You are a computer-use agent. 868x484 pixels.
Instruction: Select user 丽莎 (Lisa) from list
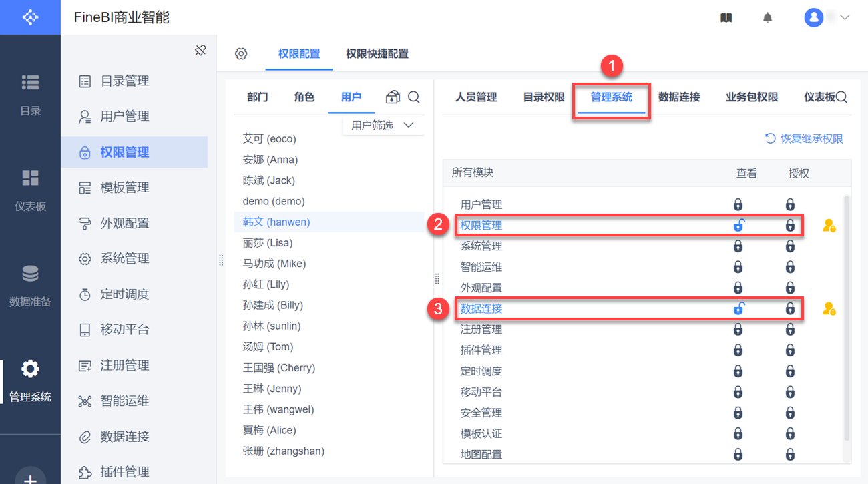coord(268,243)
